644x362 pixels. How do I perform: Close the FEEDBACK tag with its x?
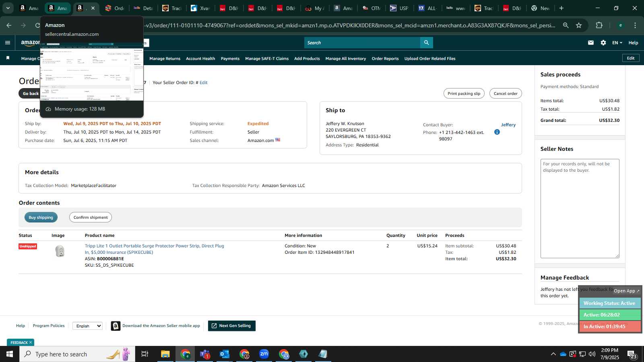[x=30, y=343]
